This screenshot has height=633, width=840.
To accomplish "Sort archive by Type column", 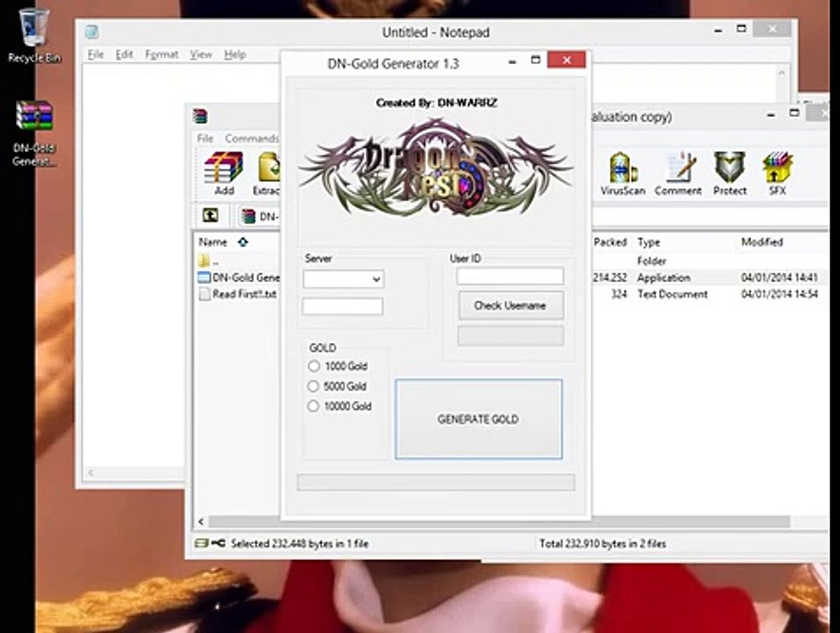I will pyautogui.click(x=648, y=243).
